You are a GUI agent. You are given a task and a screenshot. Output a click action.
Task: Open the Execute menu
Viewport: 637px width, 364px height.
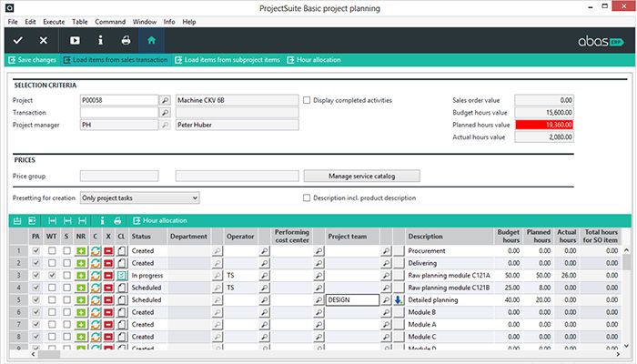click(x=54, y=21)
